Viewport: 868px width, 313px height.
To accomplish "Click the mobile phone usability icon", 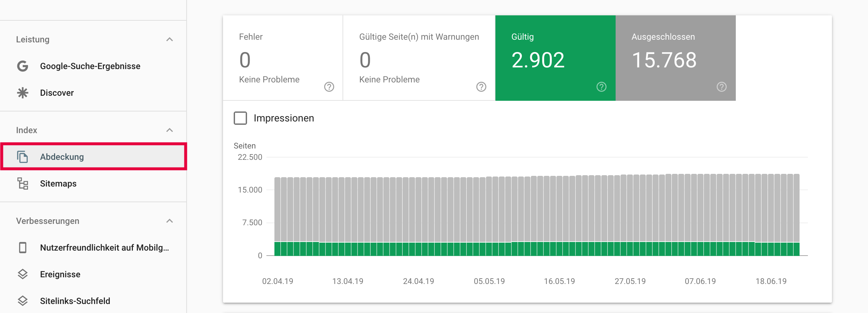I will coord(23,248).
